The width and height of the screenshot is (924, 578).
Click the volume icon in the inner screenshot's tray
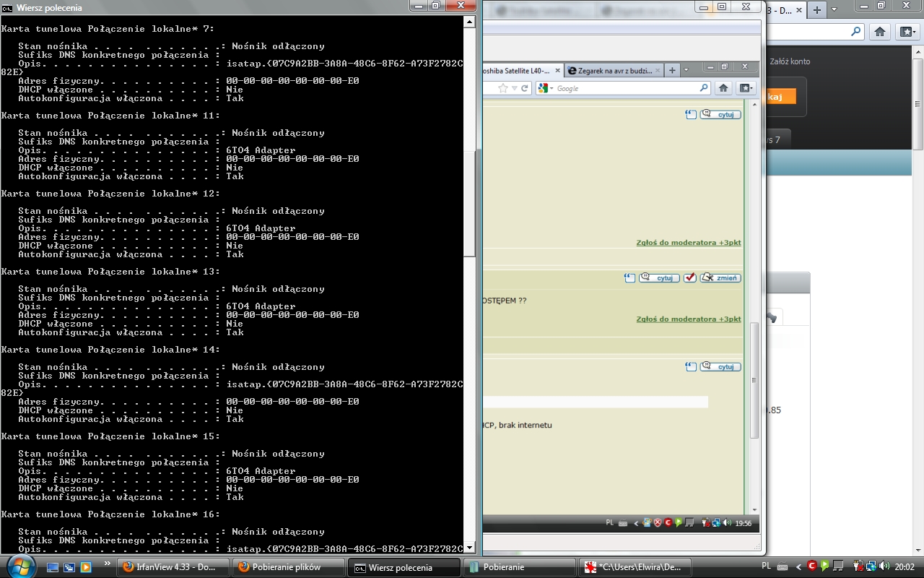point(727,523)
